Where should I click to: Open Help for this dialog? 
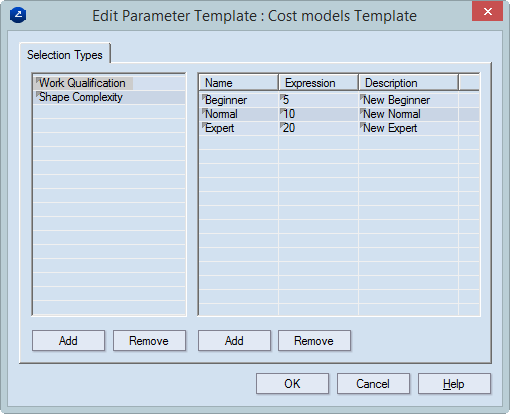454,384
